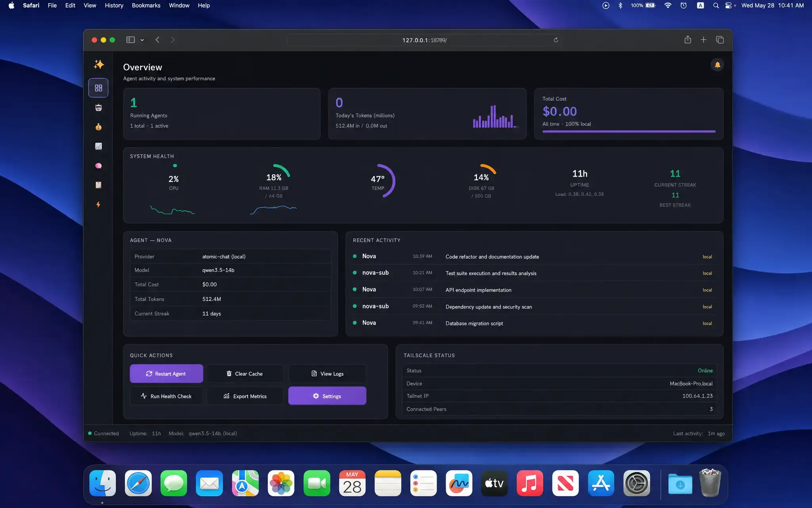Select the Dependency update and security scan row

(534, 306)
